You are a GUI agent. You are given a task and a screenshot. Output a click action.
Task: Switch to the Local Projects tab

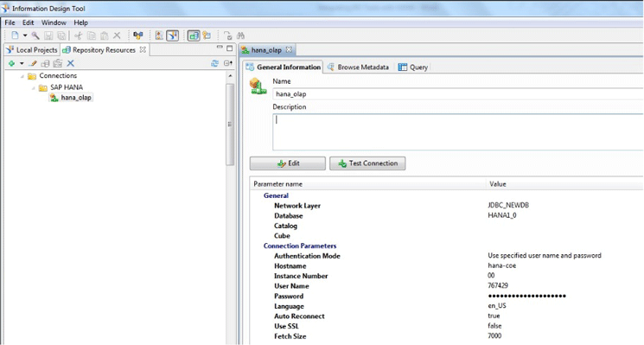click(x=32, y=49)
